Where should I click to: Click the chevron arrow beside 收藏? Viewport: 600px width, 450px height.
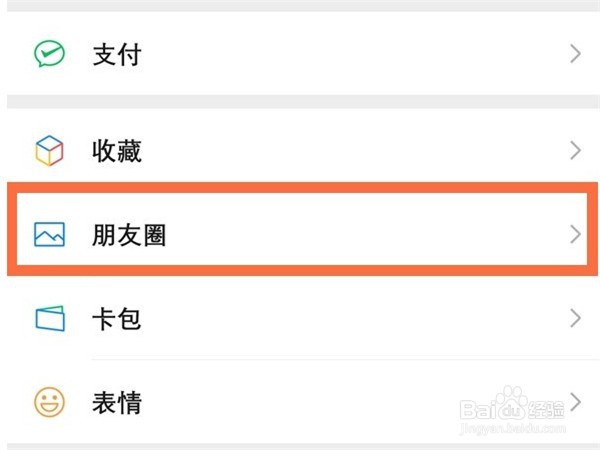pyautogui.click(x=575, y=151)
